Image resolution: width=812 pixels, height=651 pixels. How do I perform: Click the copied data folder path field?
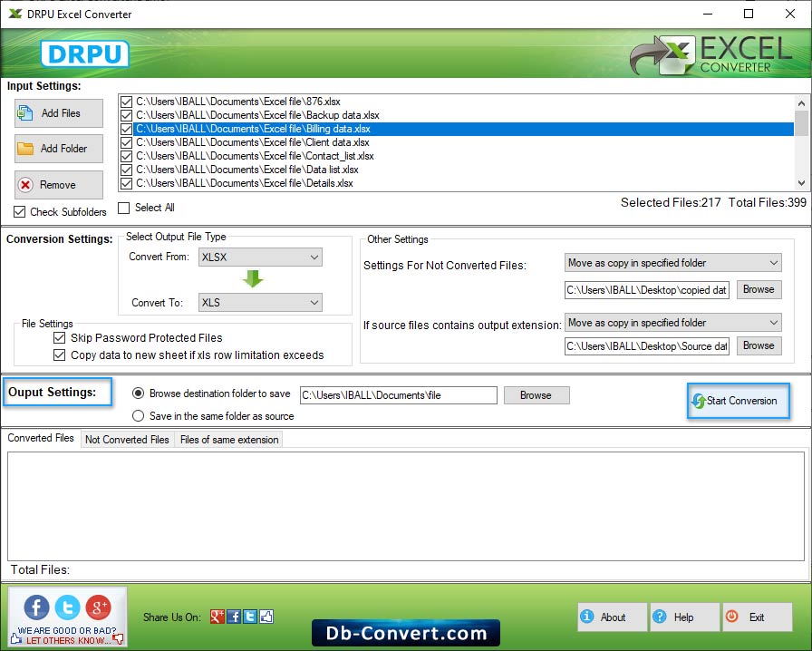[647, 290]
